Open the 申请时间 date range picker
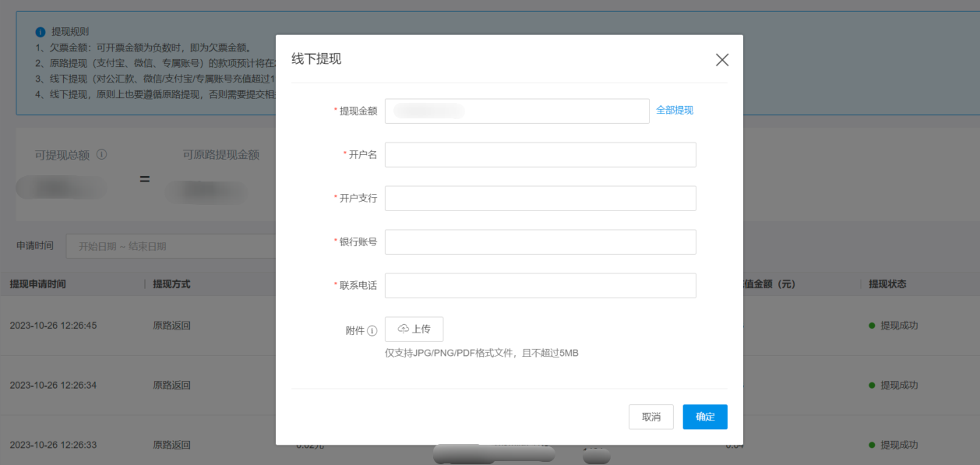980x465 pixels. 171,246
